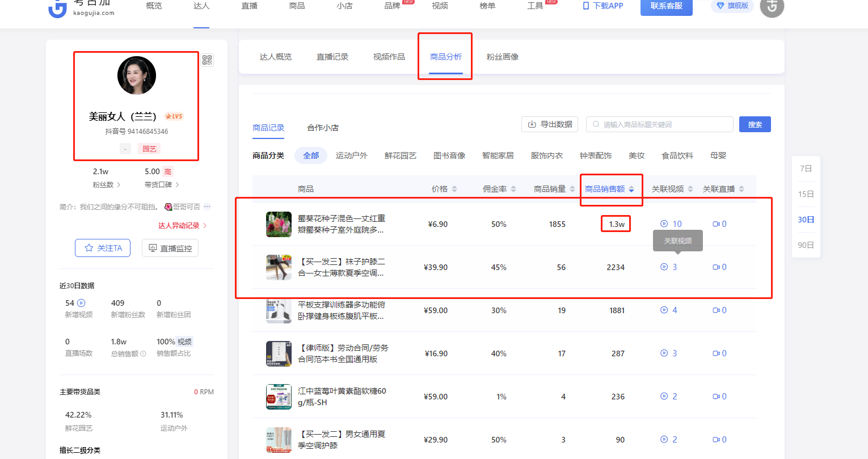Open the 品牌 top navigation item
868x459 pixels.
(x=392, y=6)
